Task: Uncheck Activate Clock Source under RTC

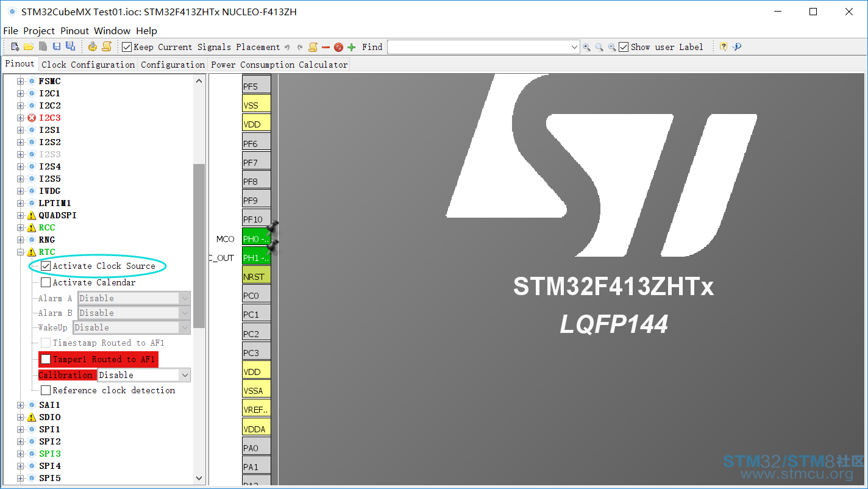Action: 46,266
